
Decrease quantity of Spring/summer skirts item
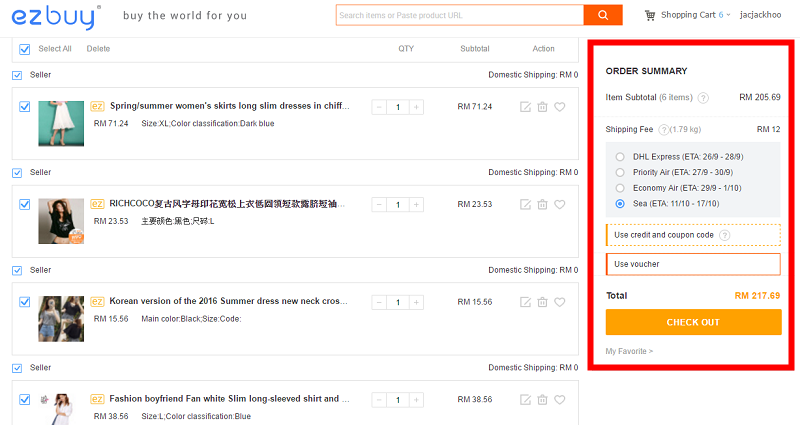[379, 107]
